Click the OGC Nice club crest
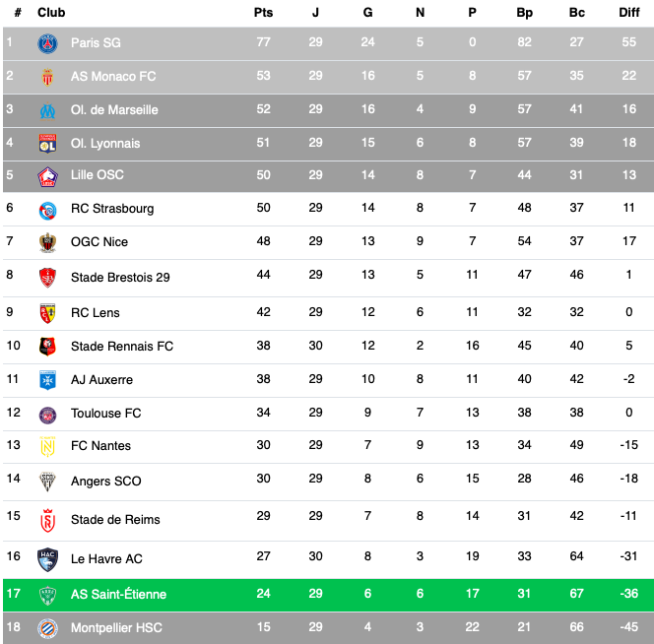The width and height of the screenshot is (654, 644). [47, 242]
